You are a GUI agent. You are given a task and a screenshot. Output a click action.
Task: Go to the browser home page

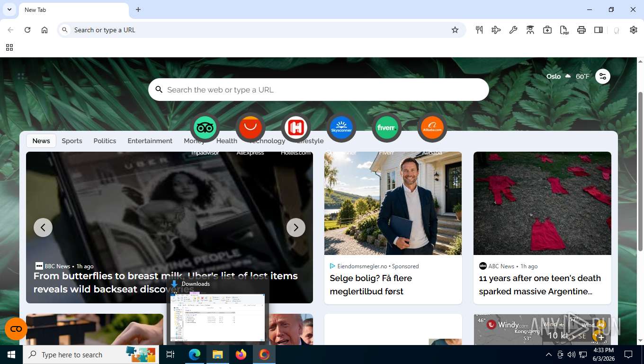click(45, 30)
